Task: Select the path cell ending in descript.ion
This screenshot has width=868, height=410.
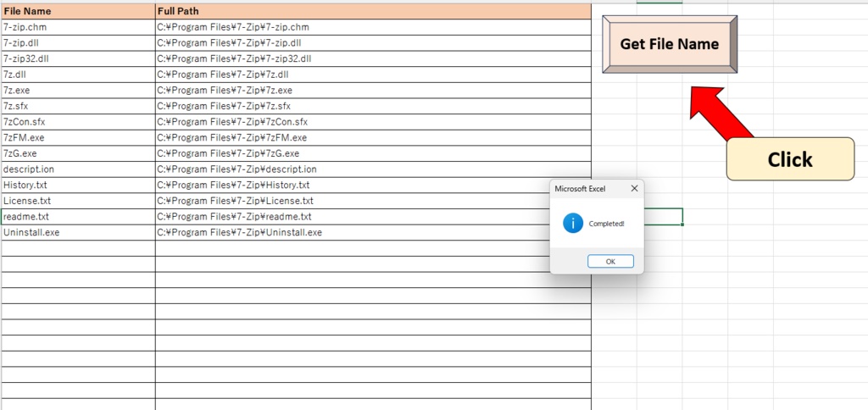Action: 373,169
